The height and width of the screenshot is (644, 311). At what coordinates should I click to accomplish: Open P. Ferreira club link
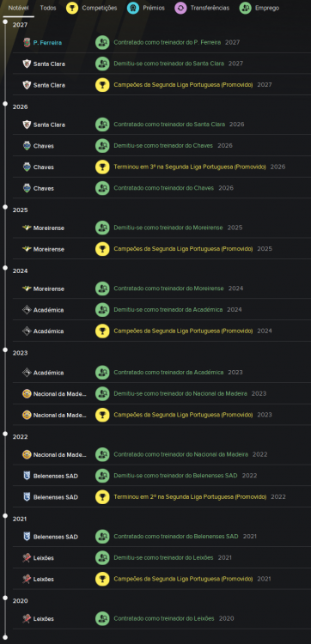[x=47, y=42]
